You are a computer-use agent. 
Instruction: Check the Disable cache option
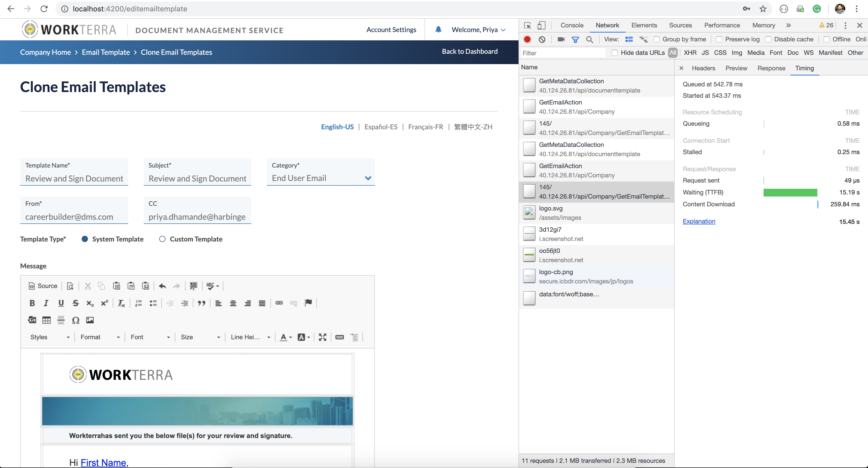[768, 40]
